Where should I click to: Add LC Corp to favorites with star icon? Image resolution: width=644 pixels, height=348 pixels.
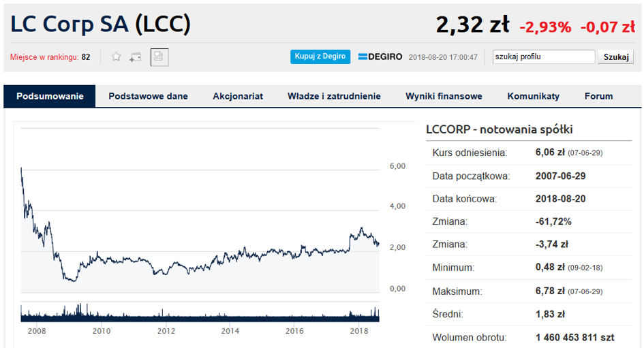pyautogui.click(x=117, y=57)
